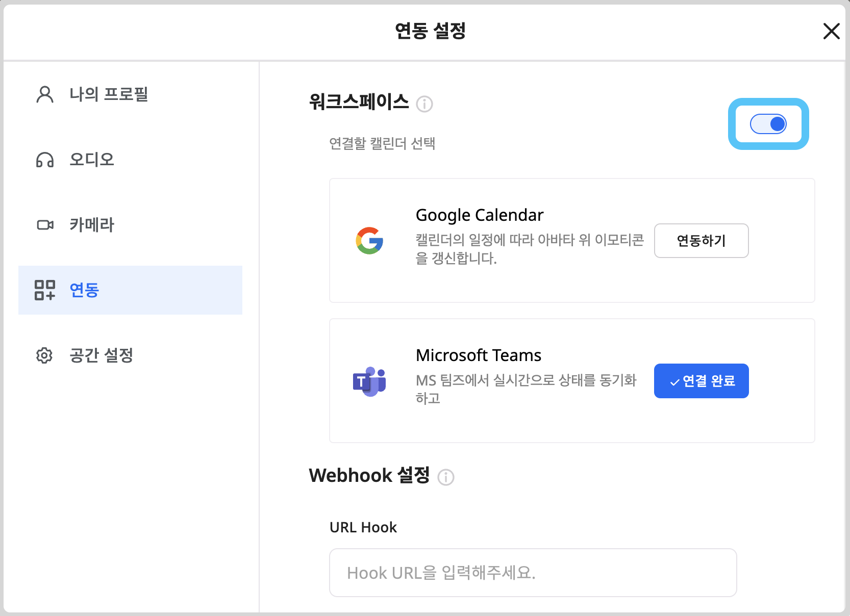The width and height of the screenshot is (850, 616).
Task: Click the 연결 완료 Microsoft Teams button
Action: [701, 381]
